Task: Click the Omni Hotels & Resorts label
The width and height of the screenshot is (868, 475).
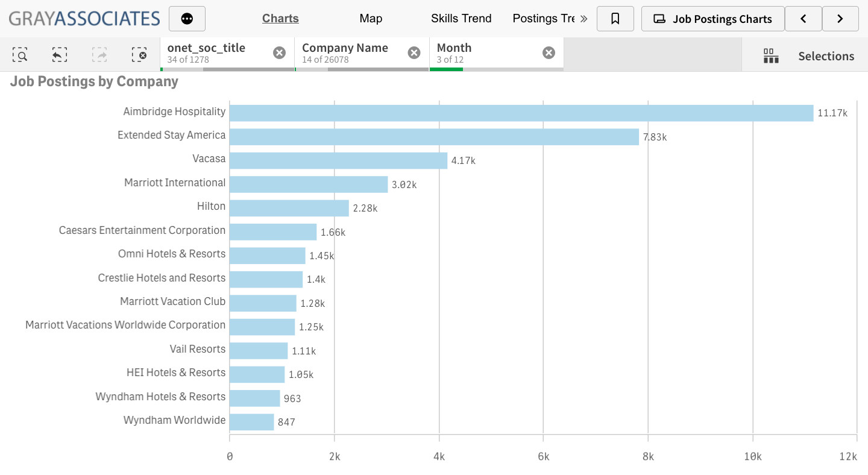Action: point(172,254)
